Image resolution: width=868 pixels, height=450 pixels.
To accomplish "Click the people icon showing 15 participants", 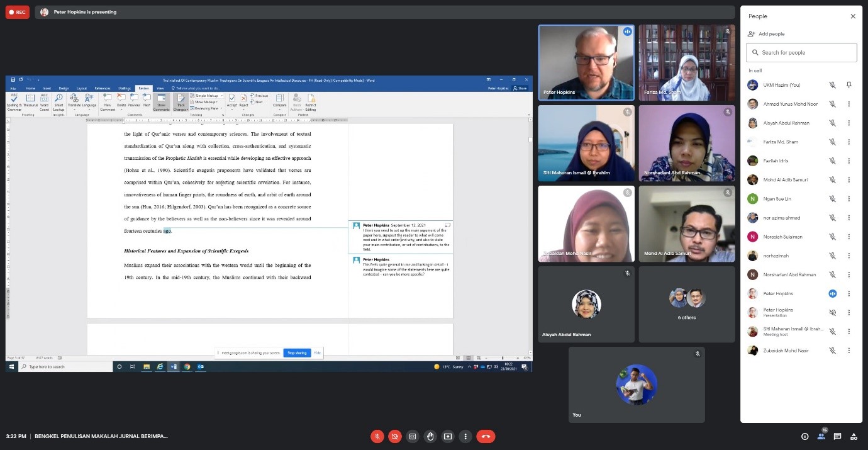I will click(x=821, y=436).
